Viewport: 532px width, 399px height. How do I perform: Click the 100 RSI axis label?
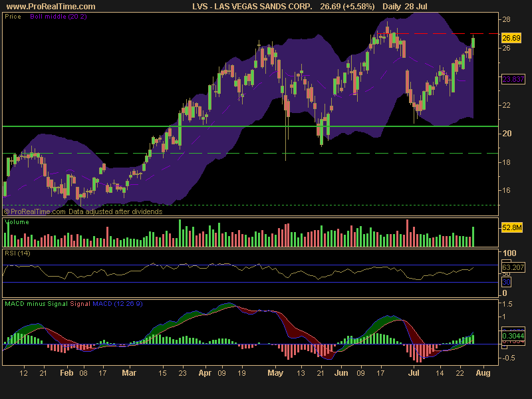pyautogui.click(x=509, y=253)
